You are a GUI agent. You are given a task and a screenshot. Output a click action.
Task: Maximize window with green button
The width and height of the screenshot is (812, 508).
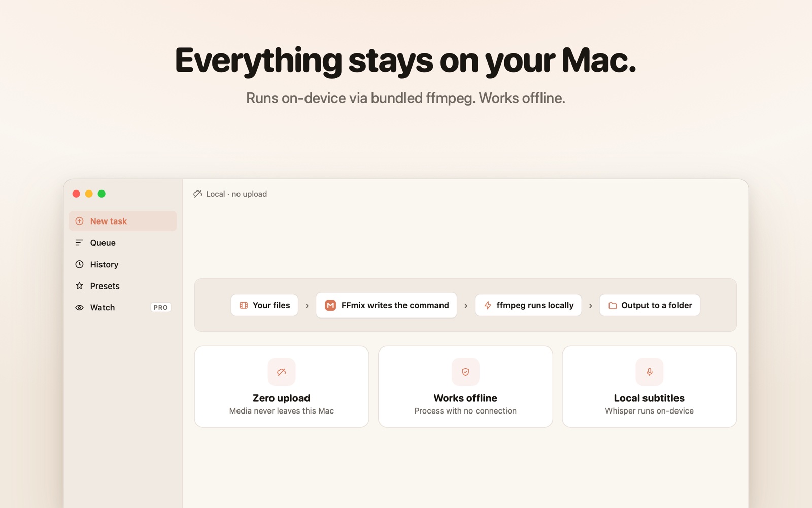101,194
